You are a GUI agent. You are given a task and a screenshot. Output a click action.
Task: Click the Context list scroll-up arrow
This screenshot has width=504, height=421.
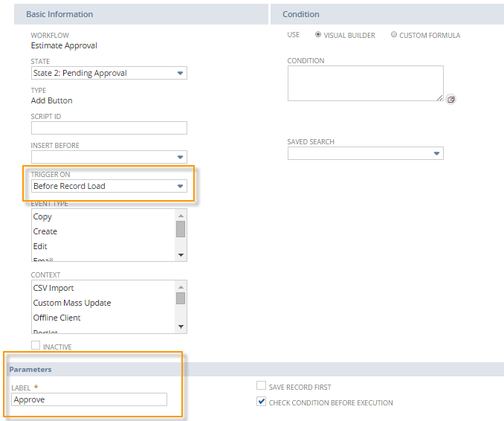[x=181, y=287]
